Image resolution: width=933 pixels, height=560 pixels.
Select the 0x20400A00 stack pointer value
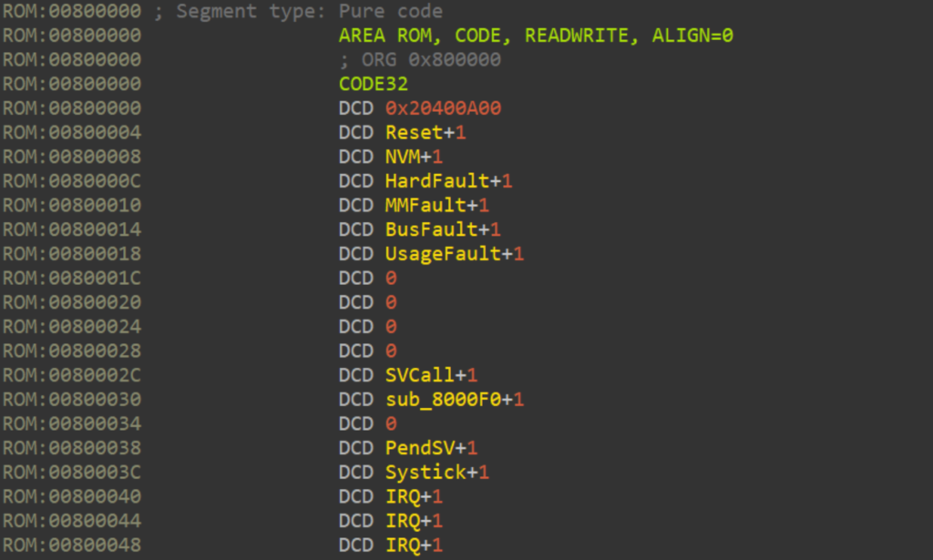pos(443,108)
